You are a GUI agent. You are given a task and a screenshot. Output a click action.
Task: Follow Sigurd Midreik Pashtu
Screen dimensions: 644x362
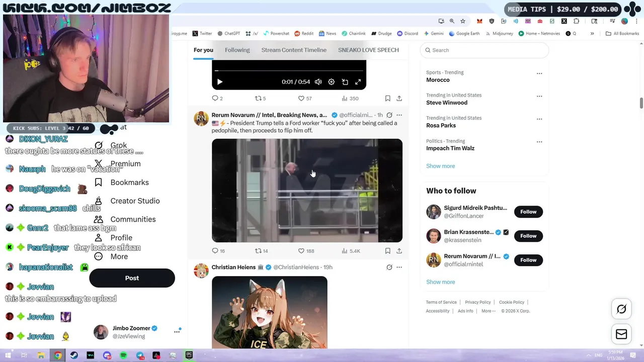528,212
